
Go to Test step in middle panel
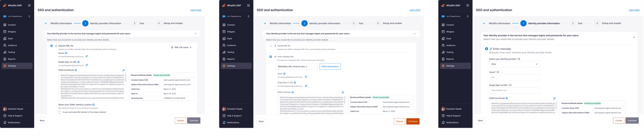coord(357,23)
